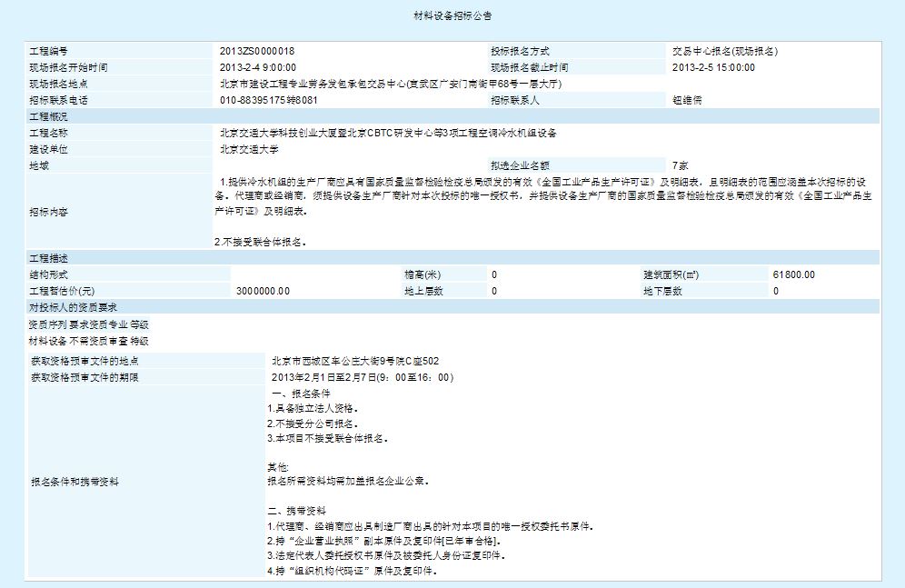Click the page title 材料设备招标公告
905x588 pixels.
[x=452, y=16]
